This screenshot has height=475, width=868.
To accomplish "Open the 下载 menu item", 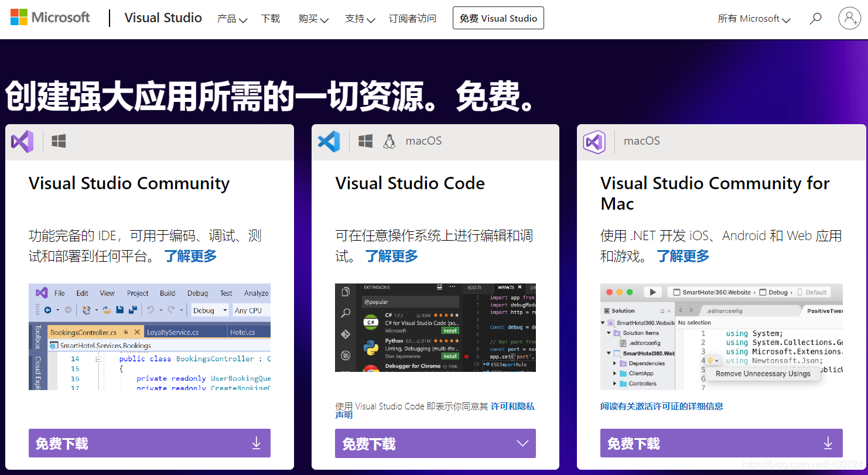I will pyautogui.click(x=271, y=19).
